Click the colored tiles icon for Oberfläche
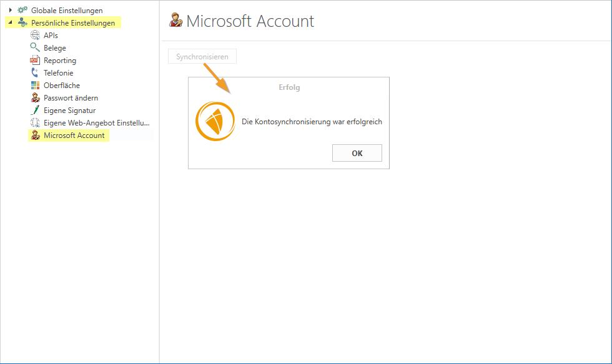 (x=35, y=86)
